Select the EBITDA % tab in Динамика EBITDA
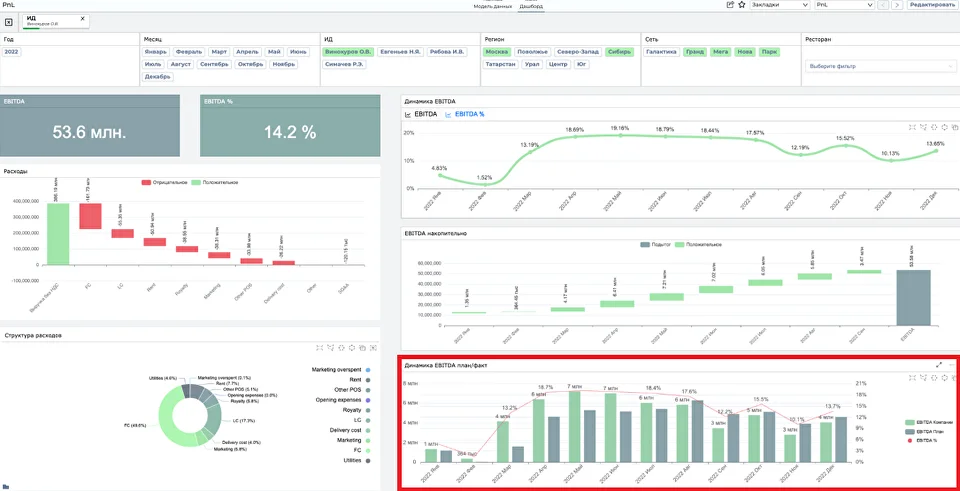The height and width of the screenshot is (491, 960). click(x=465, y=114)
